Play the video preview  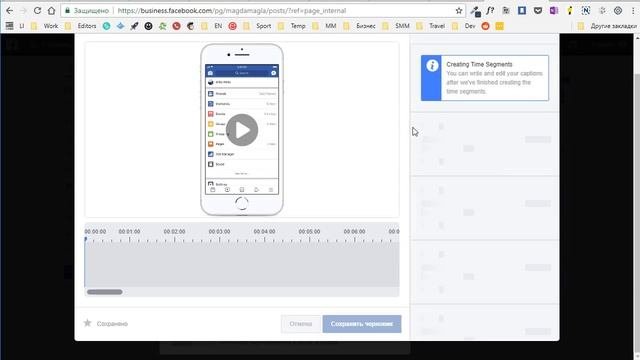pos(242,130)
